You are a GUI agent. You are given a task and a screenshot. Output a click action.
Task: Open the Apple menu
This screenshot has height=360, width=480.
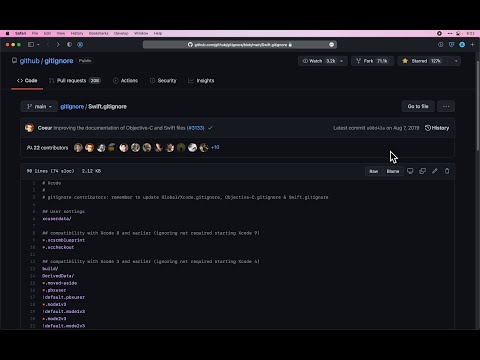tap(7, 33)
